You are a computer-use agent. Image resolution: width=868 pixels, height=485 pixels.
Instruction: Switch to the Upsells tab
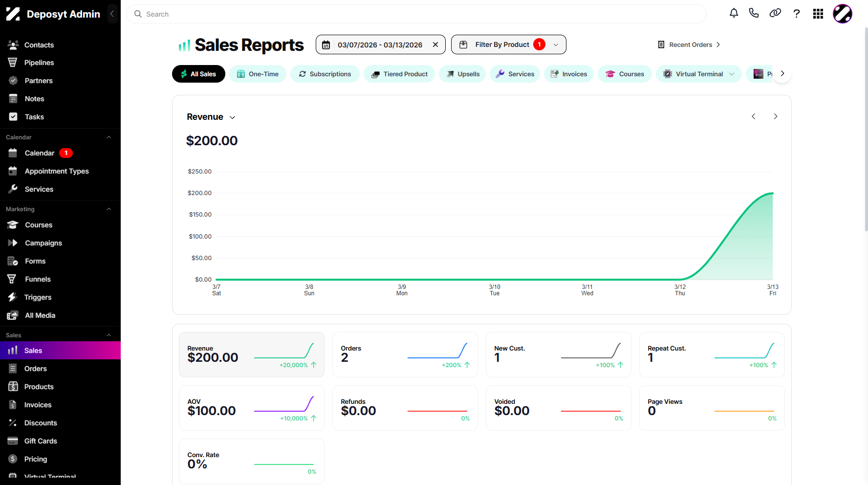(x=462, y=74)
